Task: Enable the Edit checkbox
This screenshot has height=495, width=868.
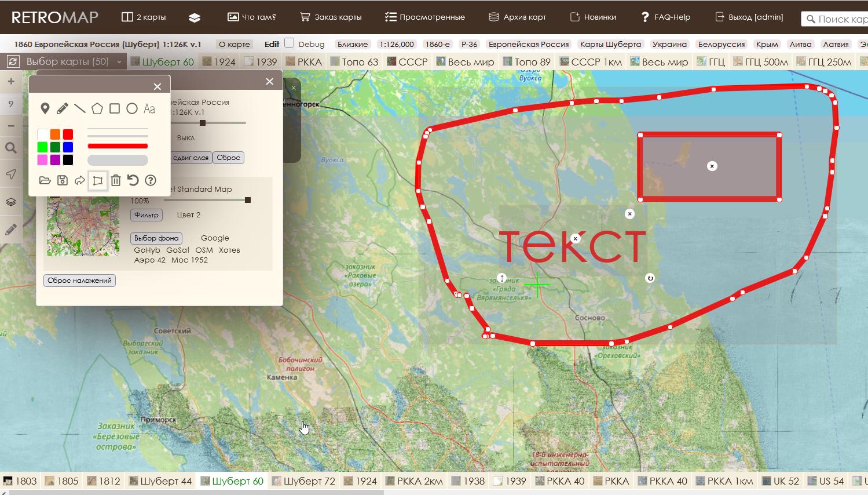Action: tap(290, 43)
